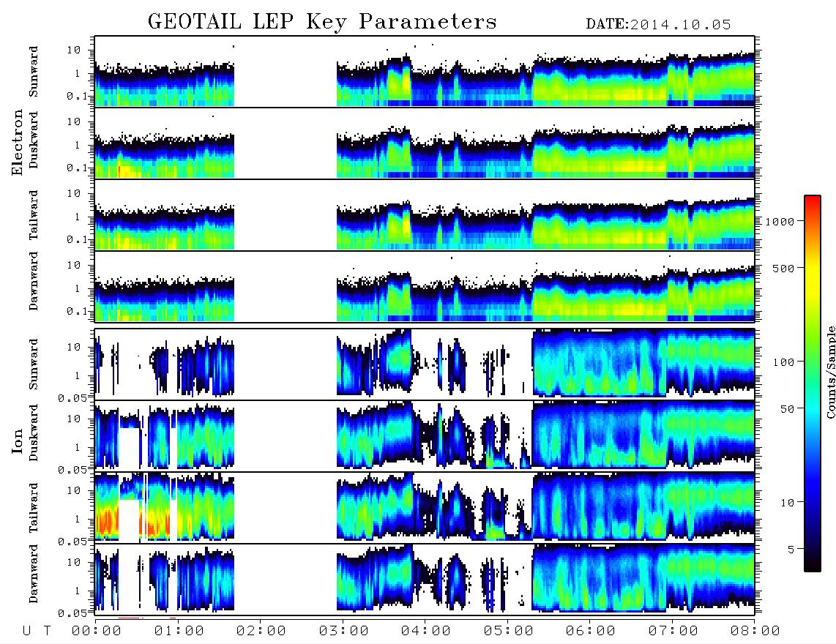
Task: Click the Counts/Sample rainbow color bar
Action: 813,383
